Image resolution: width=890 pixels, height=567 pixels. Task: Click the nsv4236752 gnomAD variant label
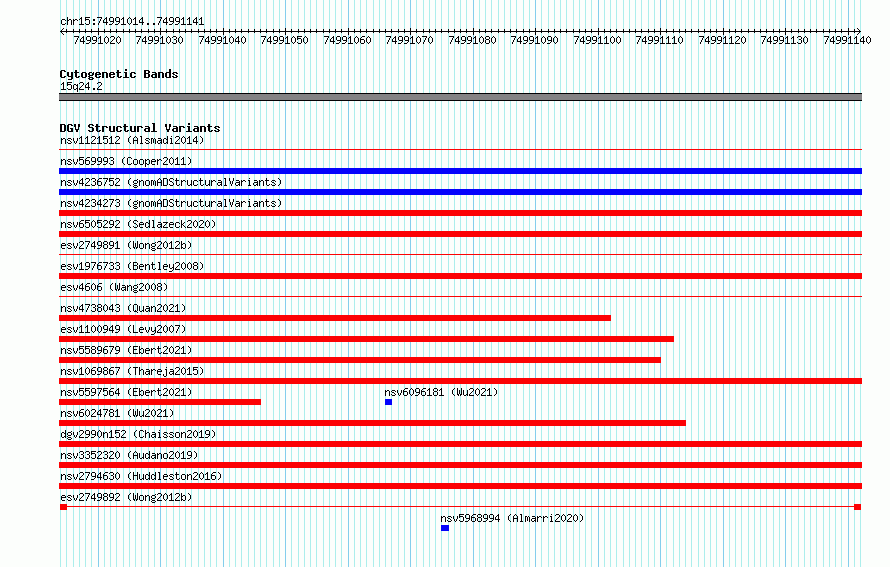click(x=171, y=182)
